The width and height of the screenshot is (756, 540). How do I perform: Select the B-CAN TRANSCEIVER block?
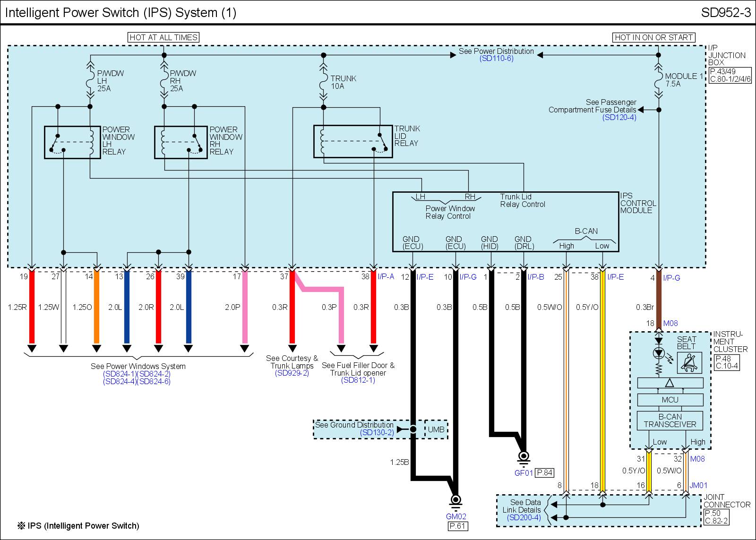click(670, 420)
